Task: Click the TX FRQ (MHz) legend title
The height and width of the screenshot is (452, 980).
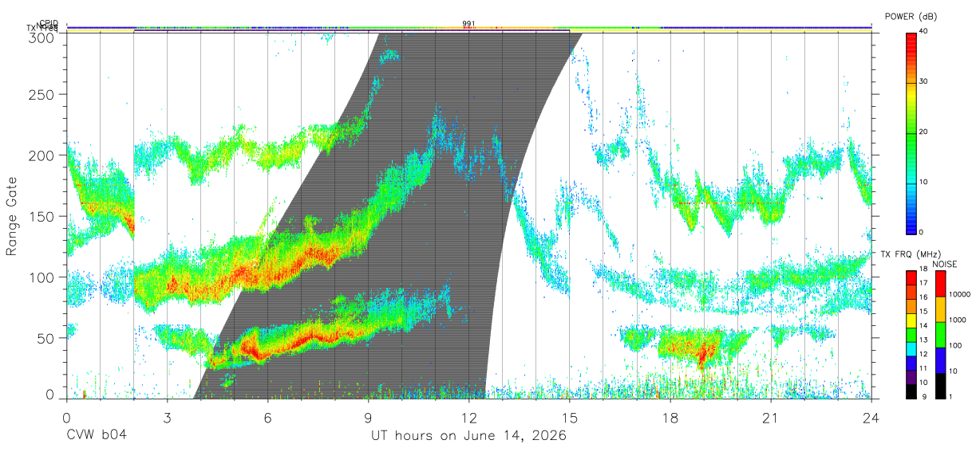Action: 909,254
